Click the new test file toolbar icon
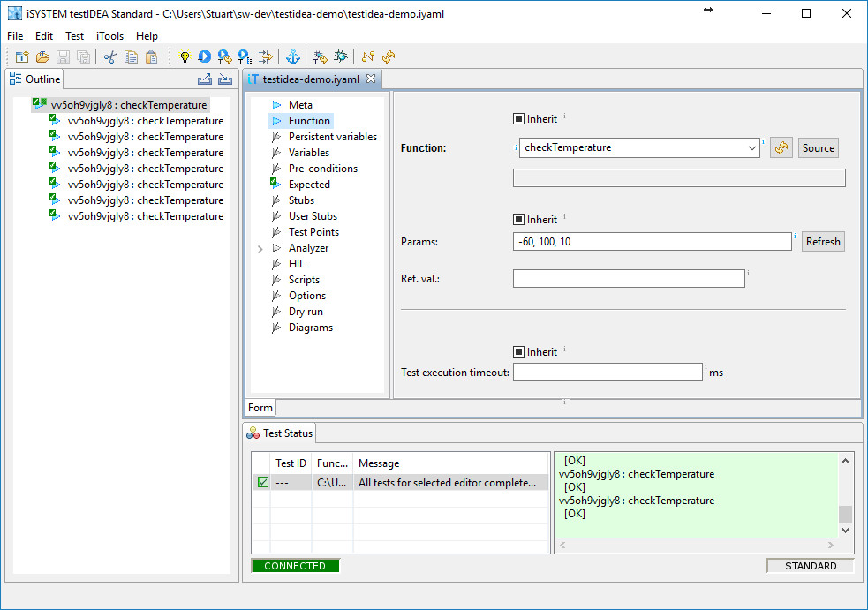This screenshot has width=868, height=610. coord(22,57)
